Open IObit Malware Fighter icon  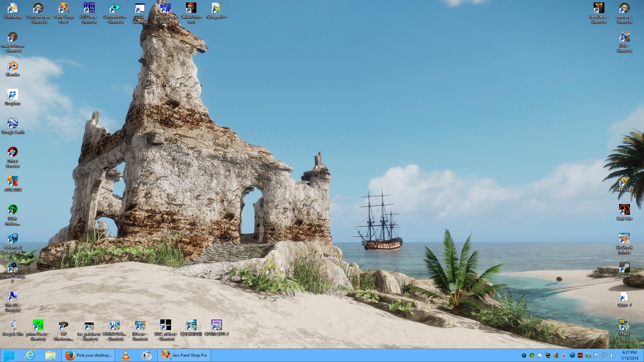click(x=12, y=215)
